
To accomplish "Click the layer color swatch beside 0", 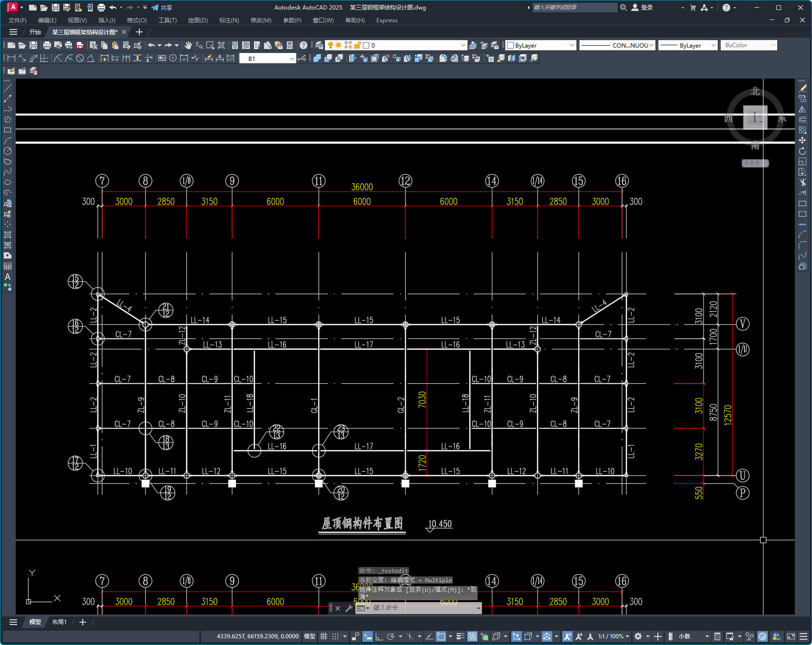I will [366, 45].
